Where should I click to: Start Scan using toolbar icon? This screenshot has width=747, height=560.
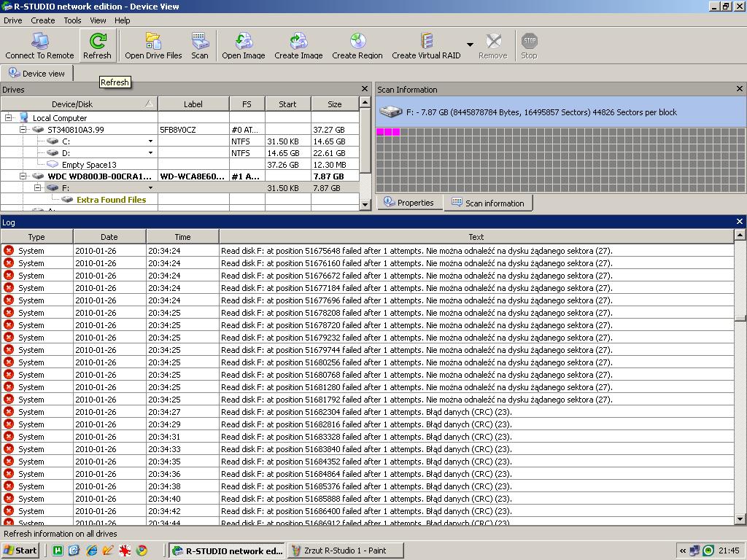click(200, 46)
